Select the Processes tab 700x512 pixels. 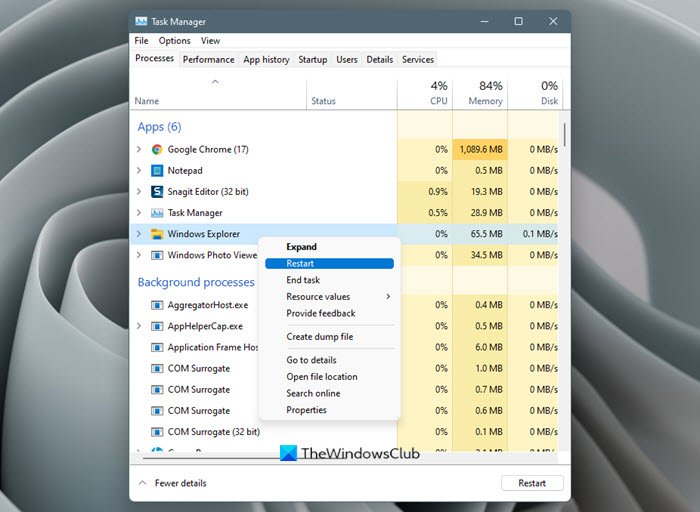(x=154, y=58)
